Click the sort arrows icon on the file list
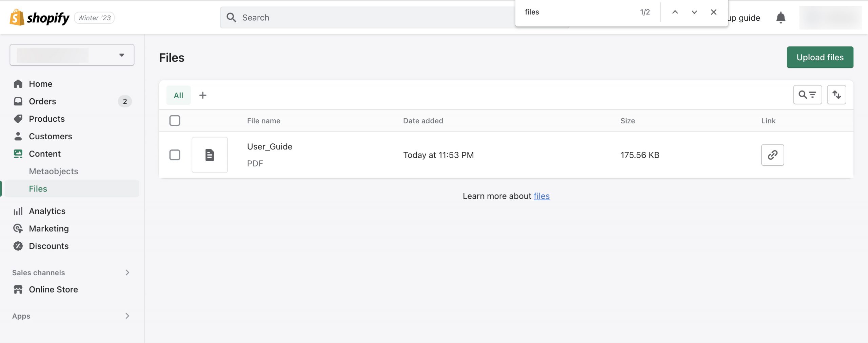 pyautogui.click(x=836, y=95)
